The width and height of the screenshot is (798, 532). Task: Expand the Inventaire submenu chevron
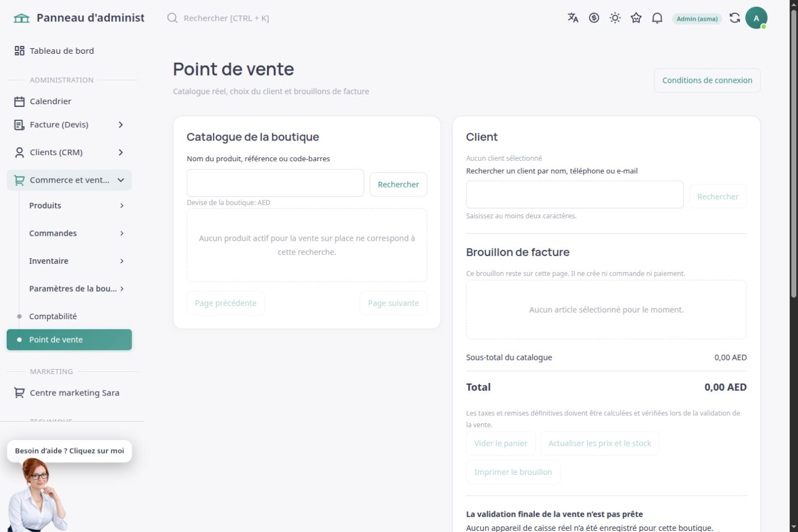(122, 261)
